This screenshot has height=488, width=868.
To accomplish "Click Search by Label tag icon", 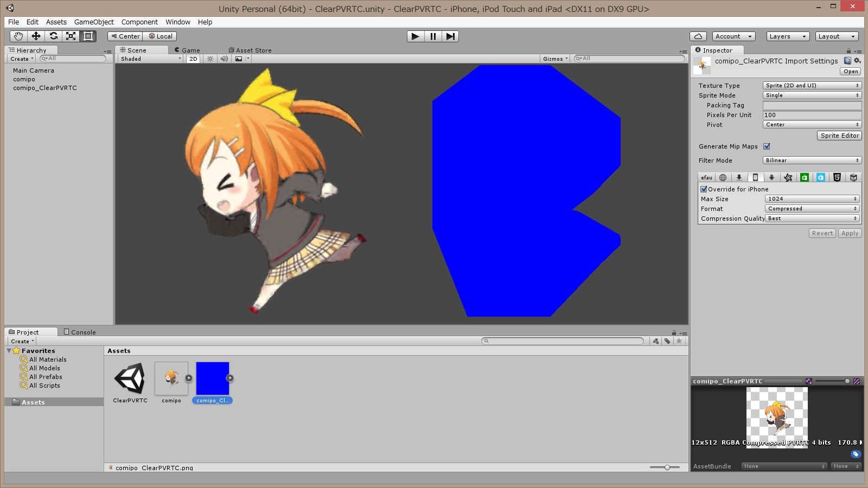I will [x=667, y=341].
